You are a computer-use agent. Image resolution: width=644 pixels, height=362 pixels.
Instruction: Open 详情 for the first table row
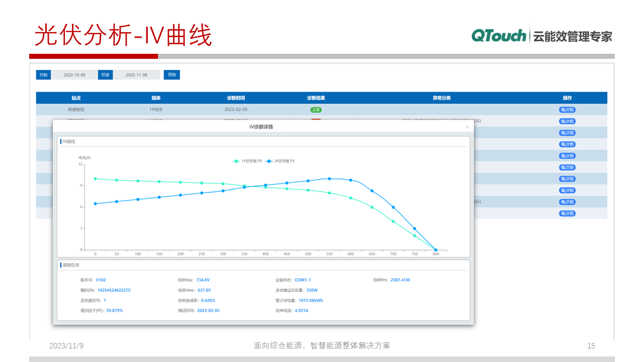click(567, 110)
